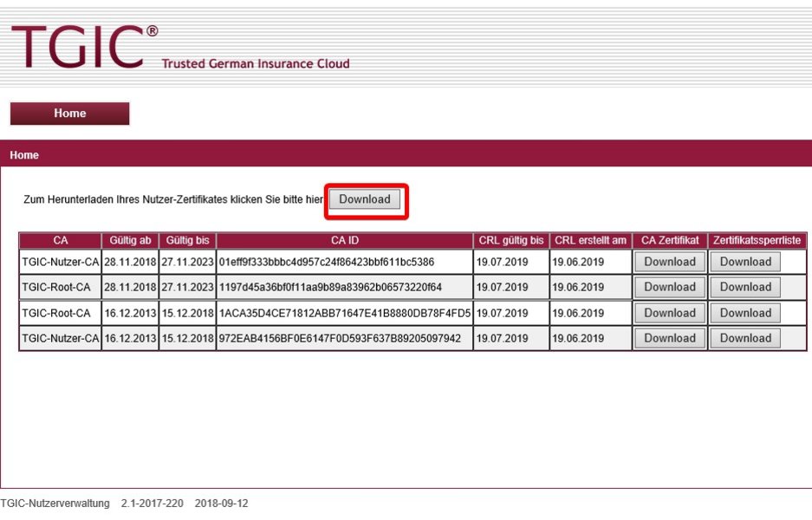Click the 'CA Zertifikat' column header
Viewport: 812px width, 520px height.
pyautogui.click(x=670, y=240)
